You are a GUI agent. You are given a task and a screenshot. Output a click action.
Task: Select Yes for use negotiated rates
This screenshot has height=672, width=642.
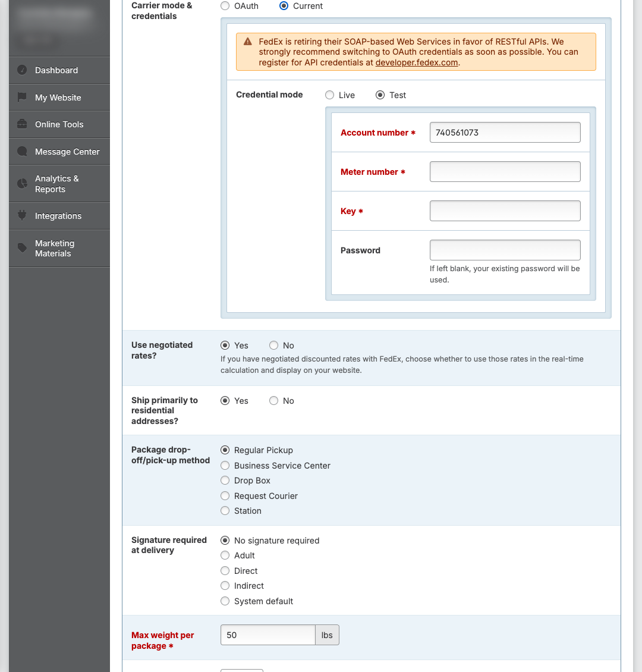click(225, 346)
